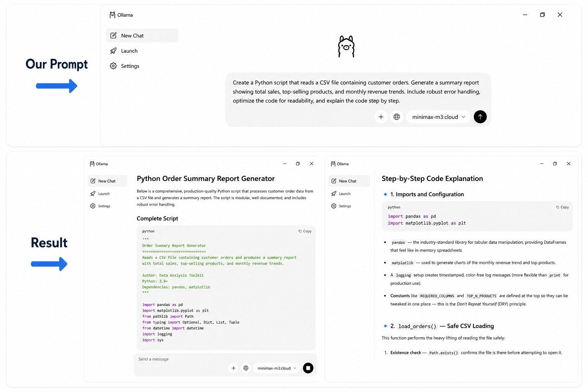The image size is (588, 392).
Task: Toggle the globe web search icon in top prompt box
Action: coord(397,117)
